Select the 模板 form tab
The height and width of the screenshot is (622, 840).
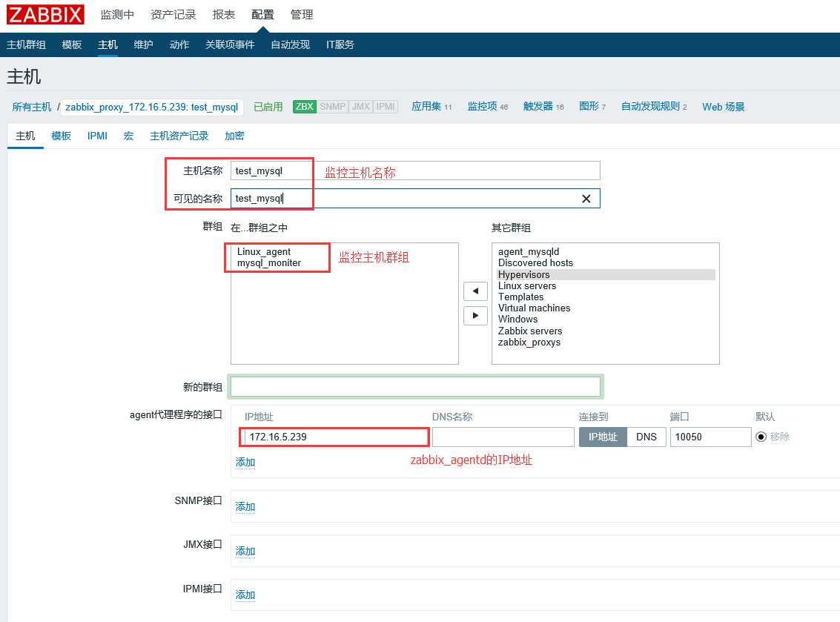click(x=61, y=136)
